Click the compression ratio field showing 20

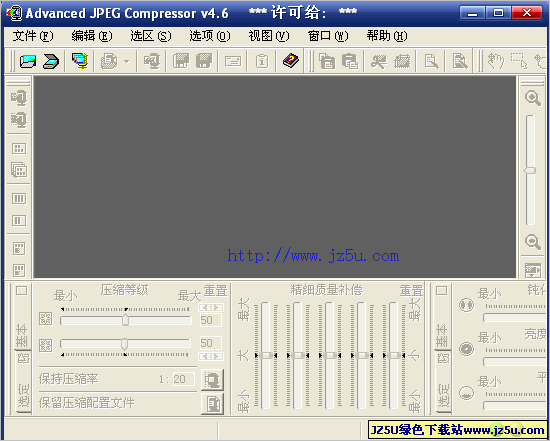(x=184, y=379)
